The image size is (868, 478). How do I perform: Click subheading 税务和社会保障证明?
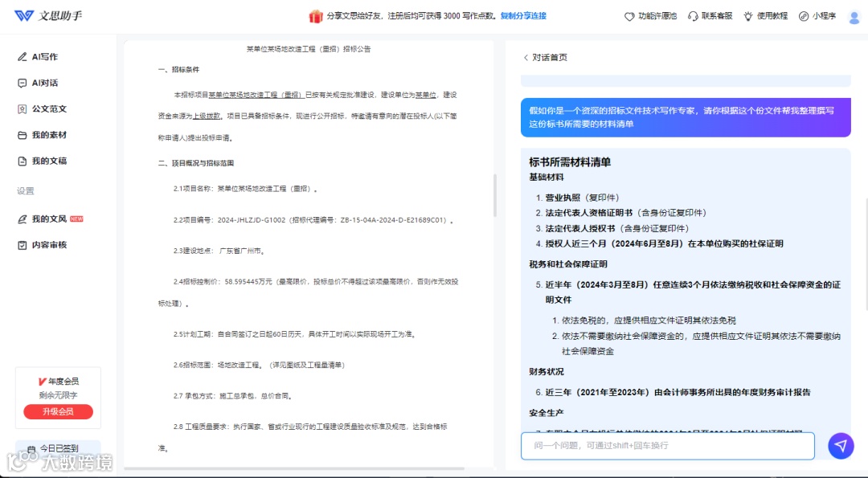click(568, 264)
